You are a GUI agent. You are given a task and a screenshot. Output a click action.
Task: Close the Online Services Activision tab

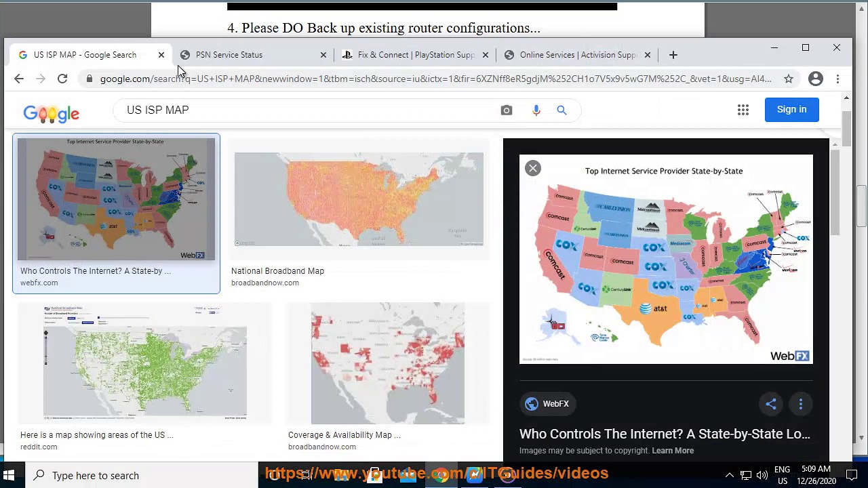pos(648,55)
